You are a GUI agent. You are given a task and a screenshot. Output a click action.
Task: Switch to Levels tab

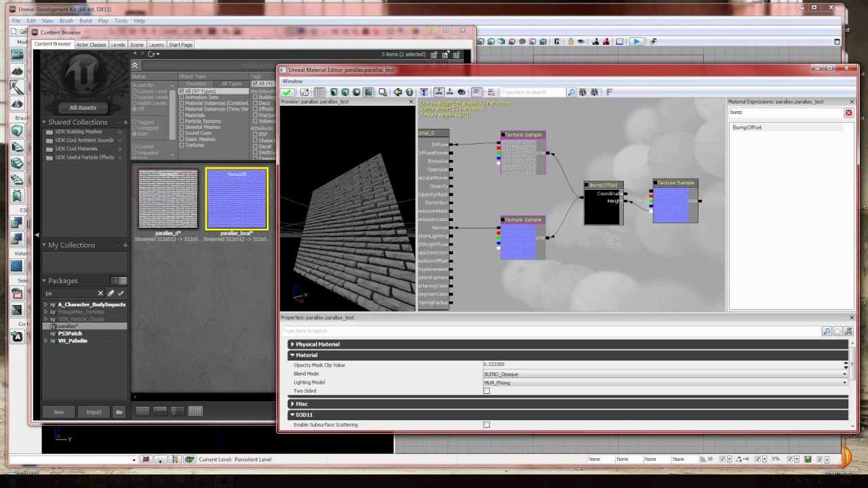tap(118, 45)
